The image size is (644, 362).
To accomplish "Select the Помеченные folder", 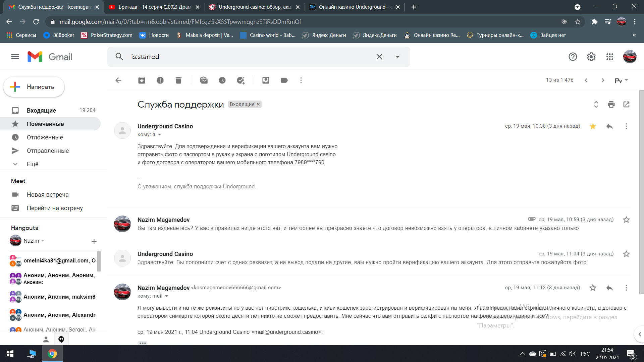I will click(x=50, y=124).
